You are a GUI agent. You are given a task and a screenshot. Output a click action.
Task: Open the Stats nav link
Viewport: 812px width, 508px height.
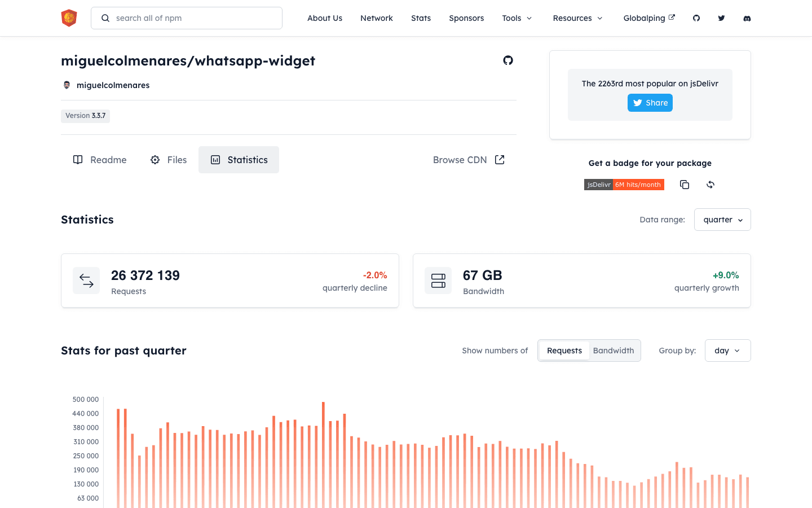421,18
